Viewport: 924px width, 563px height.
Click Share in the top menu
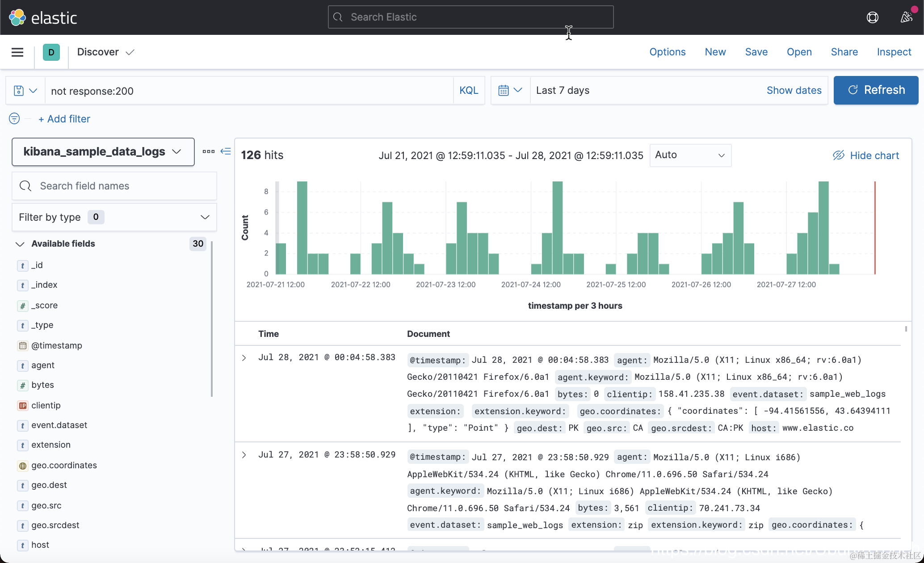click(x=844, y=52)
